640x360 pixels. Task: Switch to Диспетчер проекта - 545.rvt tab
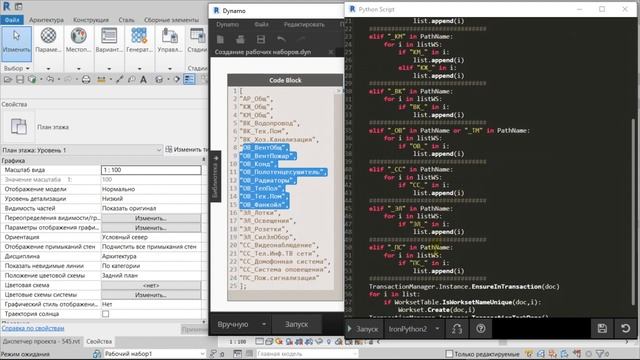[x=41, y=341]
